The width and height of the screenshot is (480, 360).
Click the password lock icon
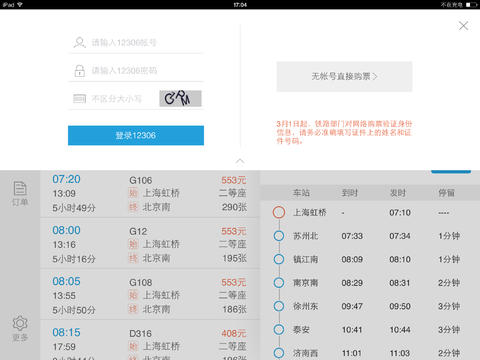(x=79, y=71)
